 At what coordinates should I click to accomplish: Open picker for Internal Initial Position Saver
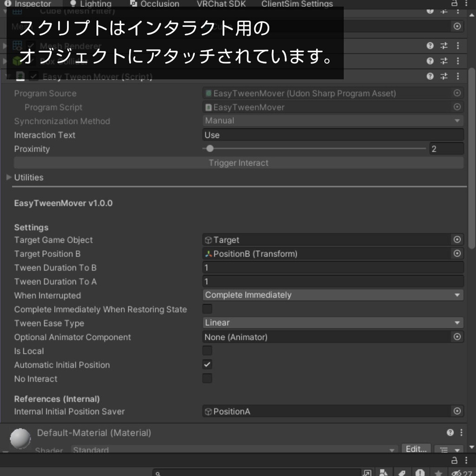tap(457, 411)
